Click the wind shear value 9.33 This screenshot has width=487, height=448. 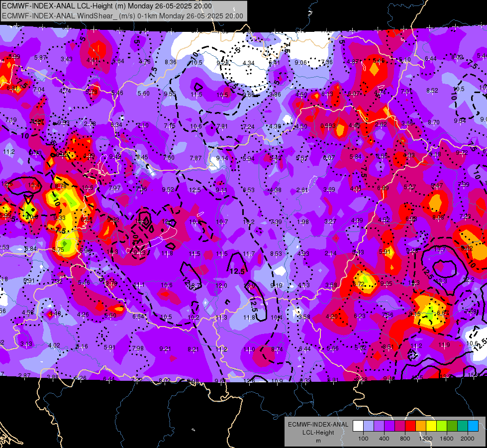pyautogui.click(x=60, y=218)
